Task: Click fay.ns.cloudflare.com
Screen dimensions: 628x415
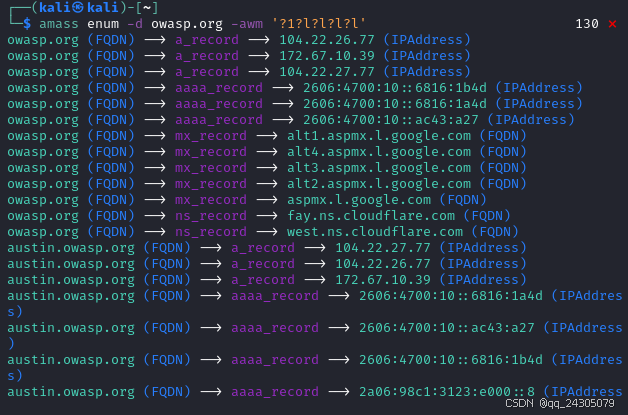Action: pos(371,216)
